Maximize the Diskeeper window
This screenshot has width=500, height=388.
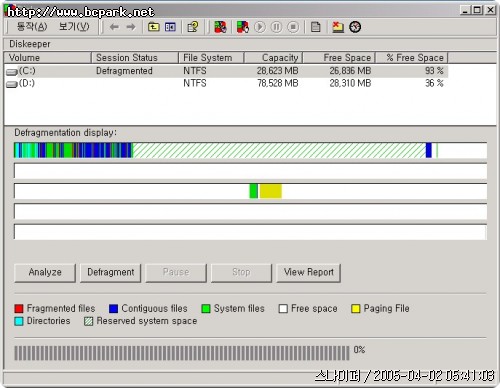[478, 10]
